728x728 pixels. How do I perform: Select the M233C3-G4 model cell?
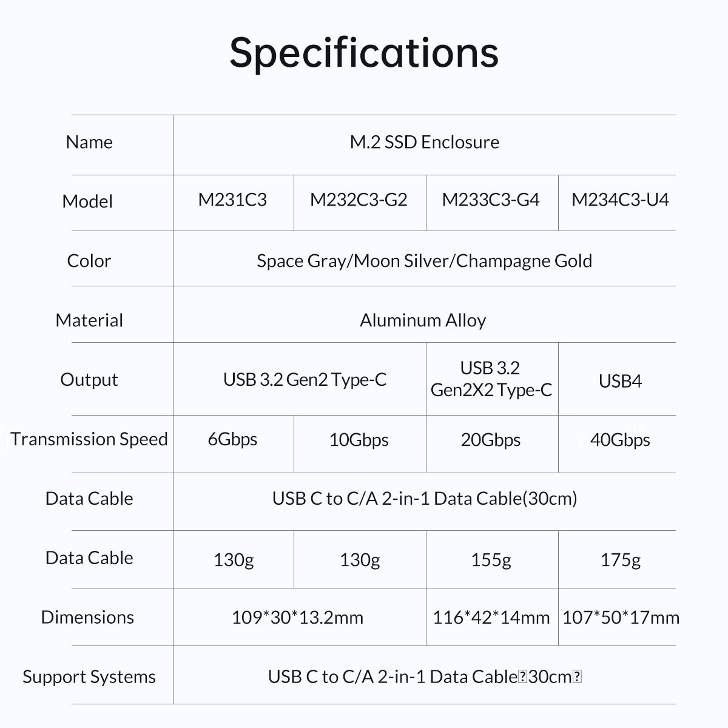click(x=491, y=200)
